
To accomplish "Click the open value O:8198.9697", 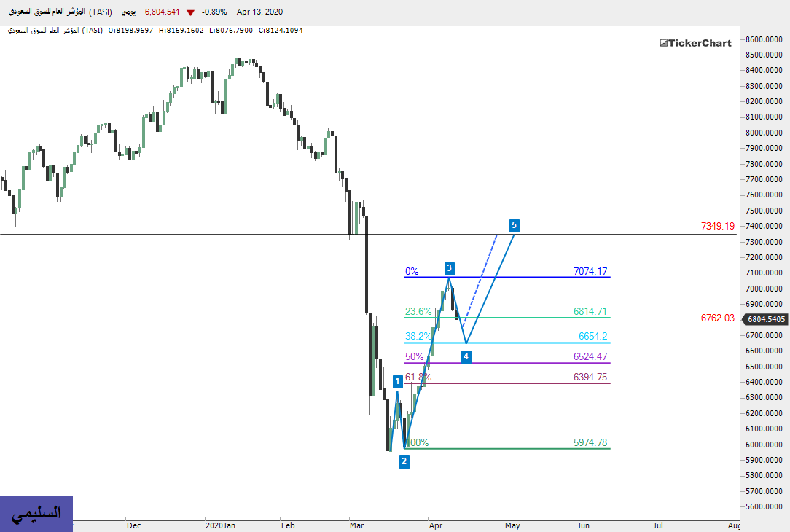I will (x=130, y=30).
